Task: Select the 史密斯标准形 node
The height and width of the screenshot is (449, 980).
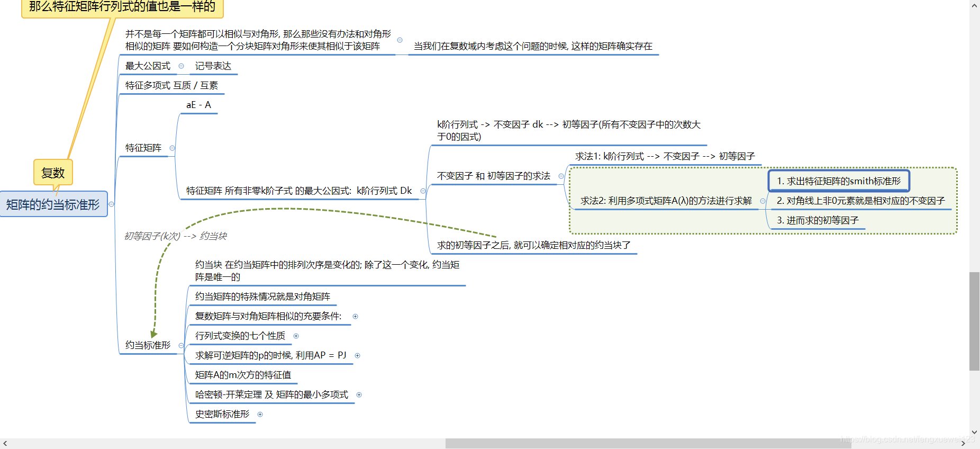Action: click(222, 415)
